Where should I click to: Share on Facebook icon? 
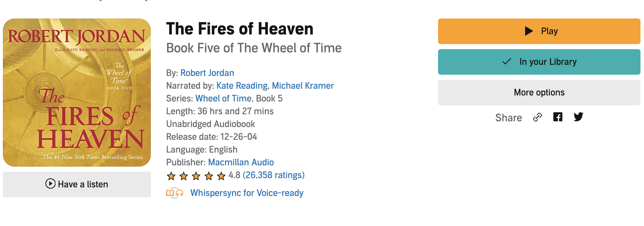pos(558,117)
